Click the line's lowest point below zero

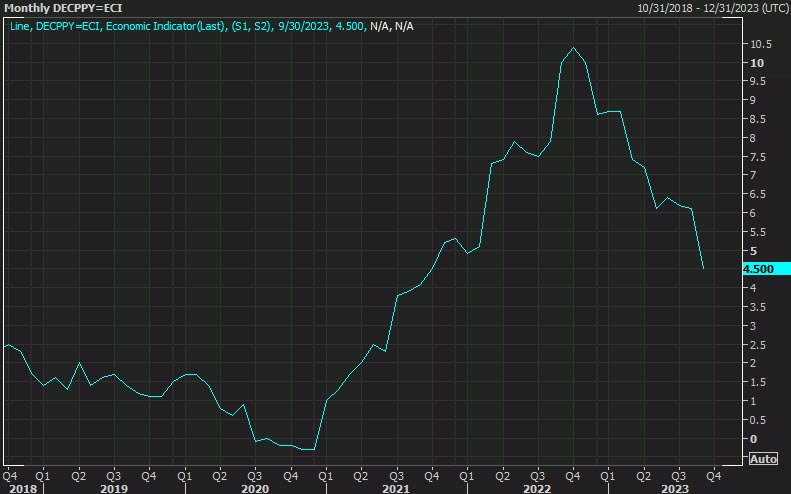click(308, 449)
